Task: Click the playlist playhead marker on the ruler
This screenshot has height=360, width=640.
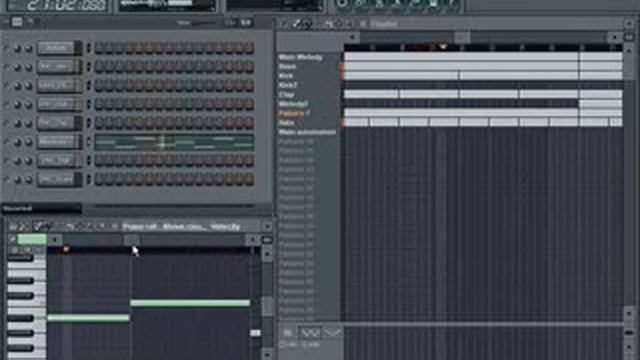Action: 443,47
